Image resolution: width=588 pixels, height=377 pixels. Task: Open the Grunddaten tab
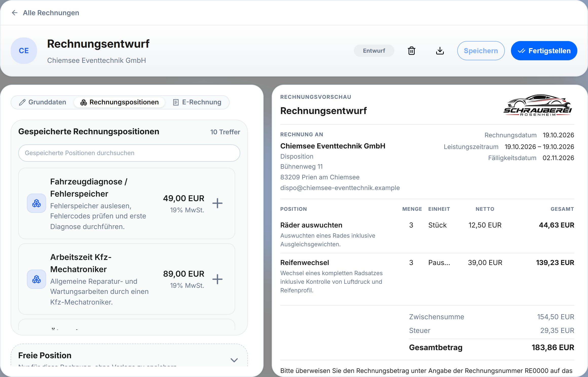pos(43,102)
